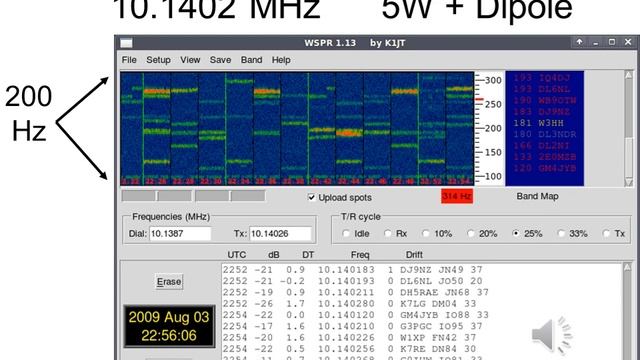Screen dimensions: 640x360
Task: Click the UTC column header
Action: 237,255
